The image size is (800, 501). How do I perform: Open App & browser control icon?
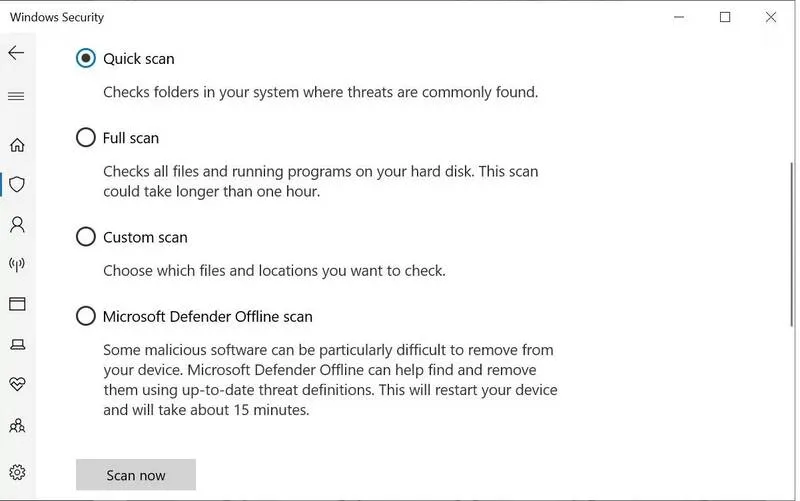pos(16,304)
